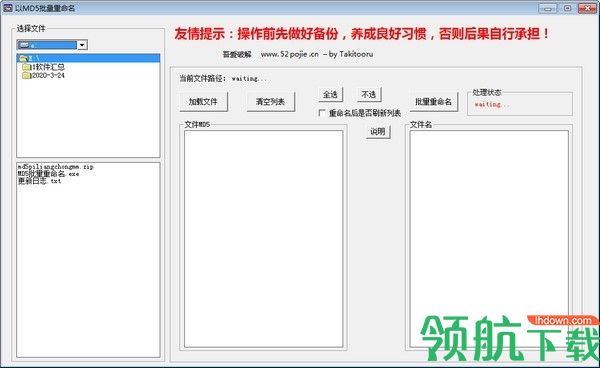Click open-folder icon of root drive
The width and height of the screenshot is (600, 368).
[23, 58]
